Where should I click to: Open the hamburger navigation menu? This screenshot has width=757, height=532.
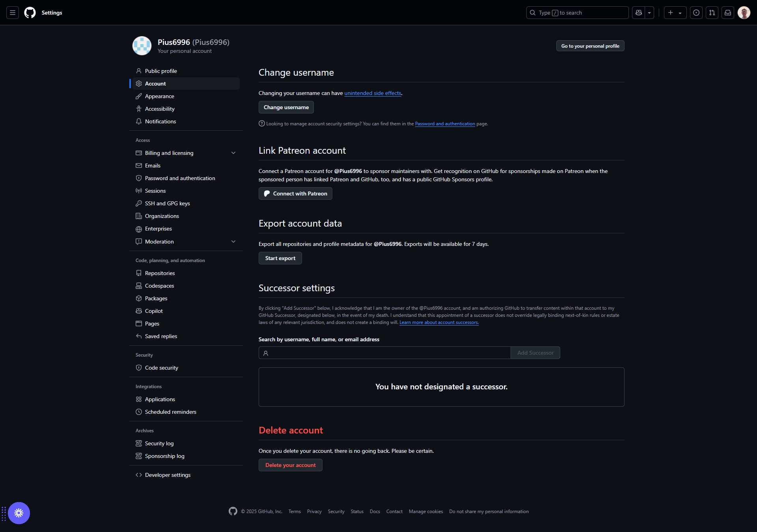[13, 13]
